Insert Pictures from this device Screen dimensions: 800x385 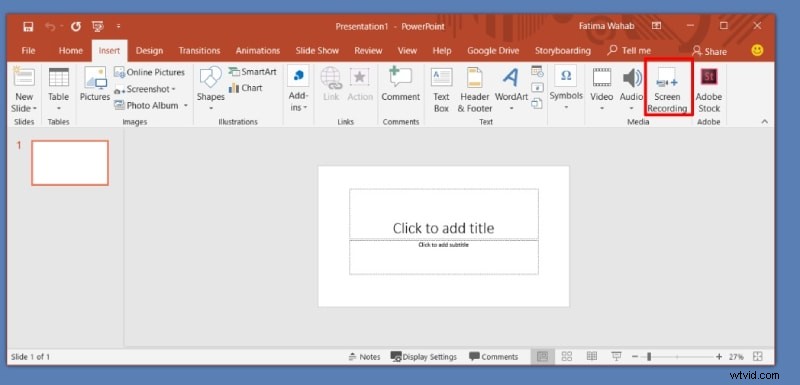coord(95,84)
